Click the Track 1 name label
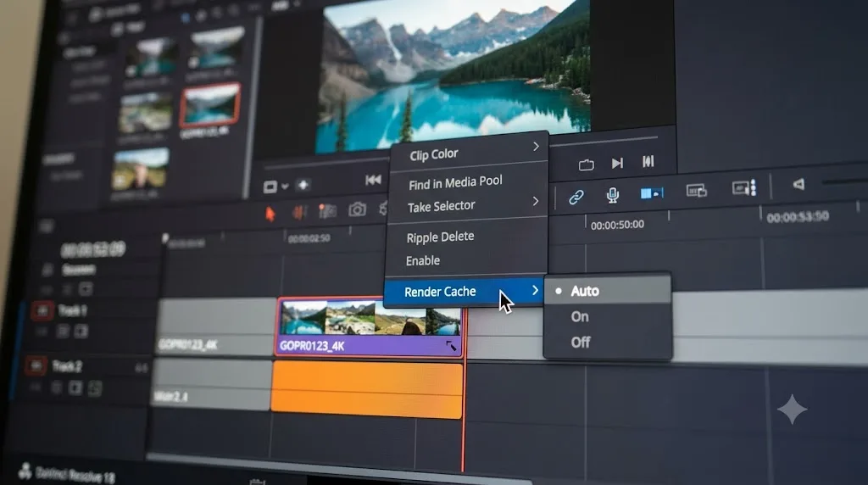 73,310
